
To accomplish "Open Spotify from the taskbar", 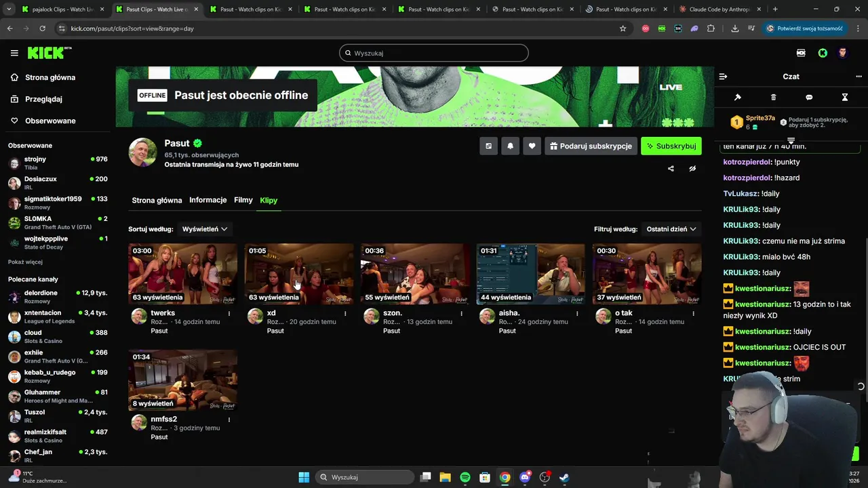I will coord(465,477).
